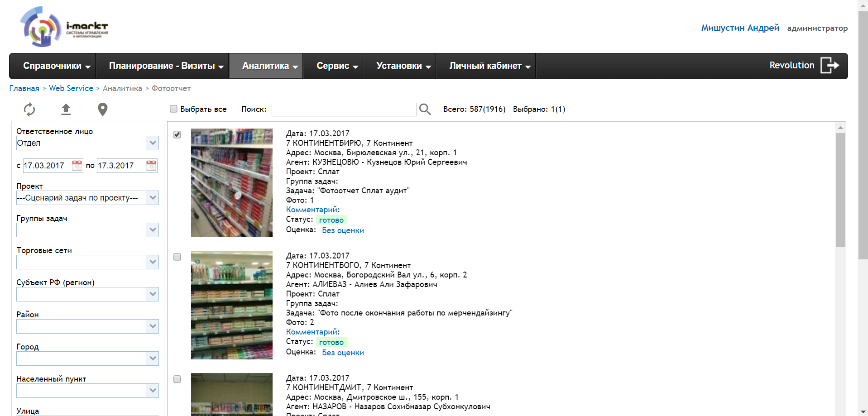
Task: Open the Web Service breadcrumb link
Action: click(71, 88)
